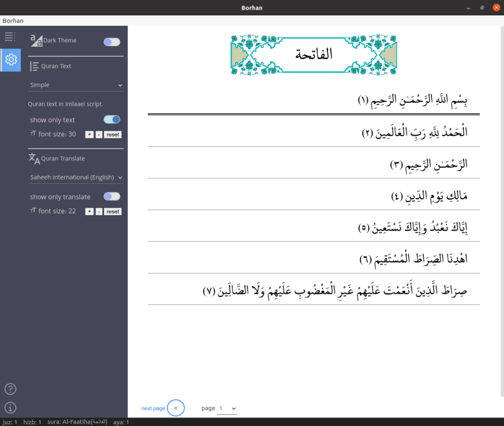Screen dimensions: 504x426
Task: Close the Borhan window
Action: pos(496,8)
